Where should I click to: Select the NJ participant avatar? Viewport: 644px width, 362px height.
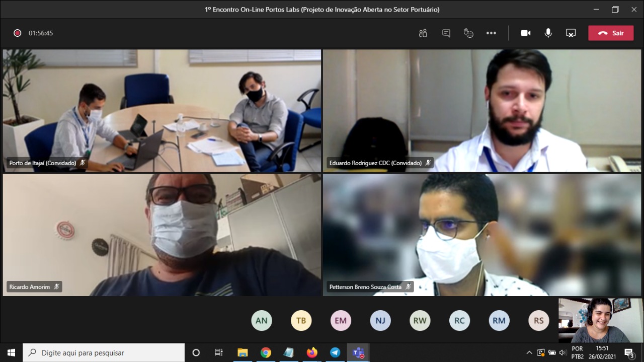380,321
